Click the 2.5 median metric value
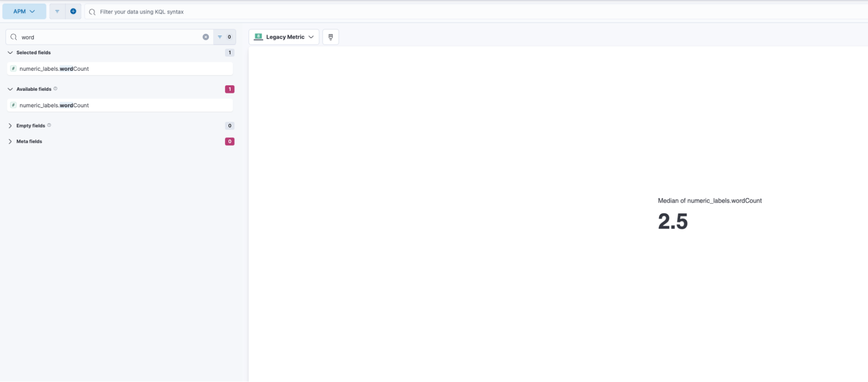Image resolution: width=868 pixels, height=382 pixels. pos(673,222)
